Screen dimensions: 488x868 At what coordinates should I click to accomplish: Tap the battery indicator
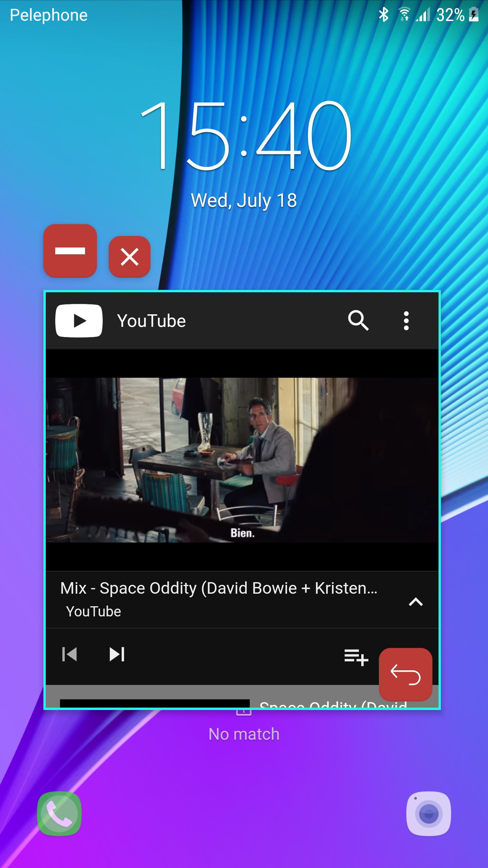tap(474, 15)
